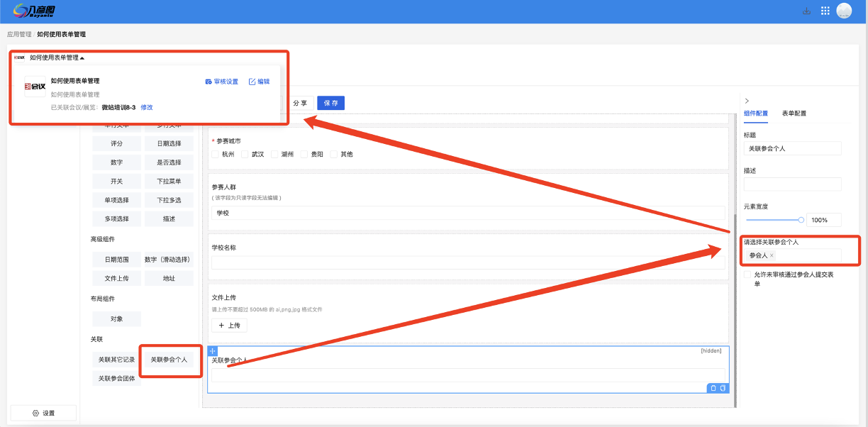Viewport: 868px width, 427px height.
Task: Enable 允许未审核通过参会人提交表单 checkbox
Action: 747,274
